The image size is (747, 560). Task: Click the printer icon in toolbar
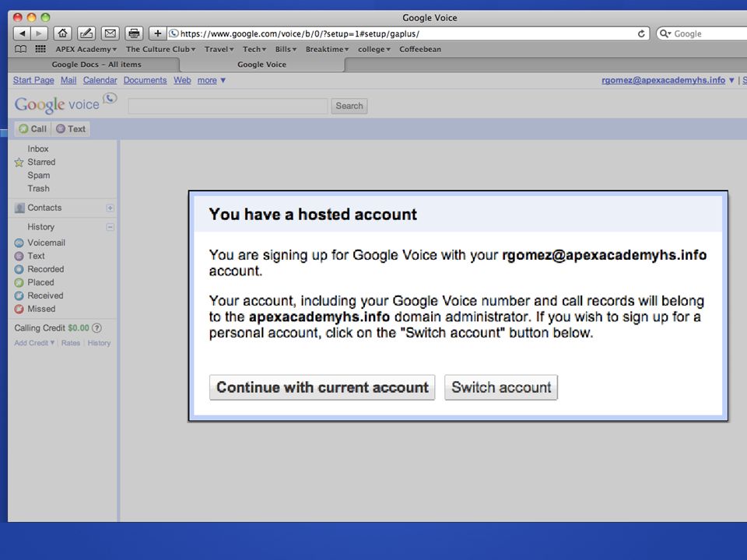134,33
